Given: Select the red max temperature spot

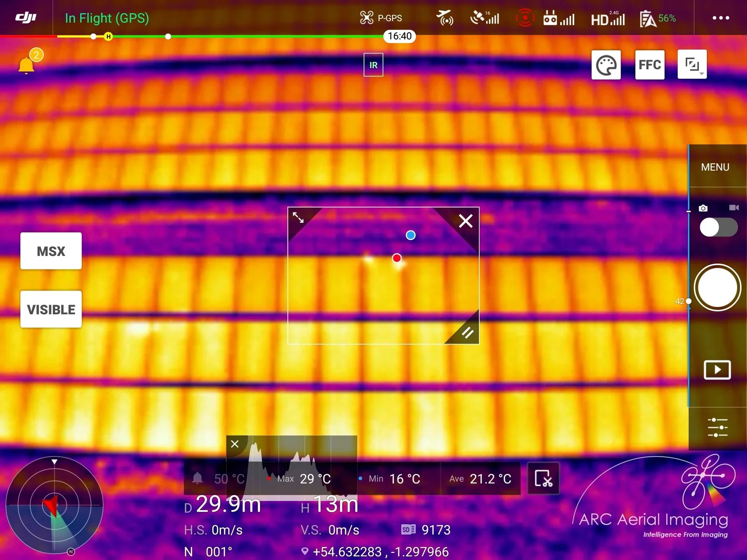Looking at the screenshot, I should [396, 258].
